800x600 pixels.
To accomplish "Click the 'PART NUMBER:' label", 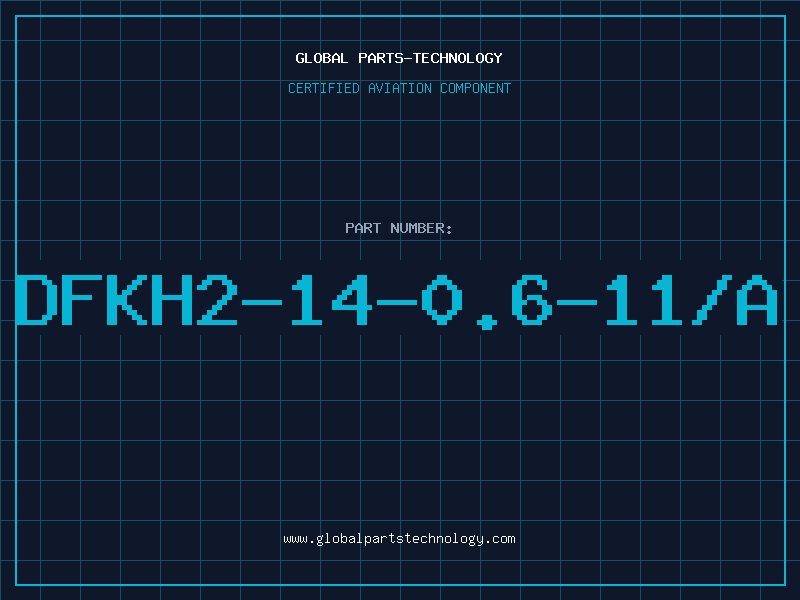I will pyautogui.click(x=399, y=228).
